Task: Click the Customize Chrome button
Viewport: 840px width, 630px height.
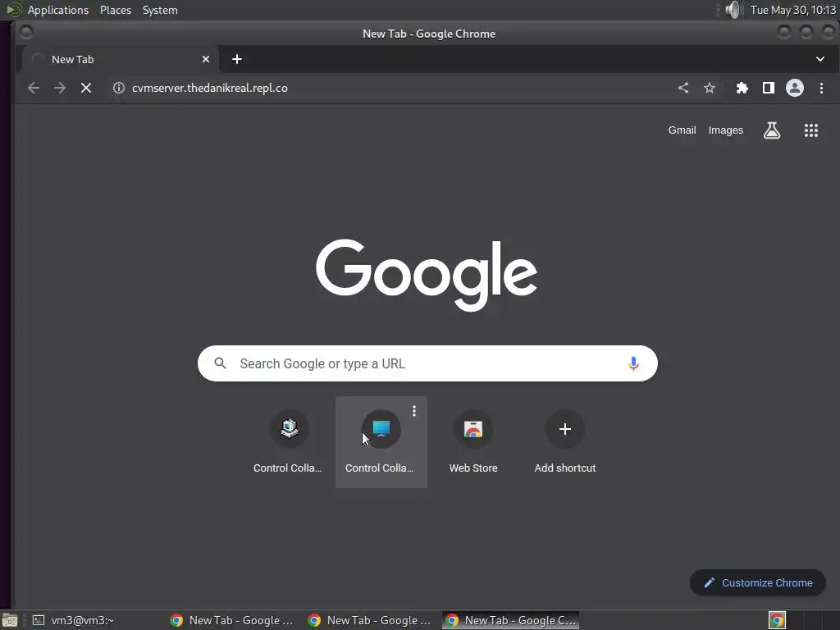Action: (x=757, y=582)
